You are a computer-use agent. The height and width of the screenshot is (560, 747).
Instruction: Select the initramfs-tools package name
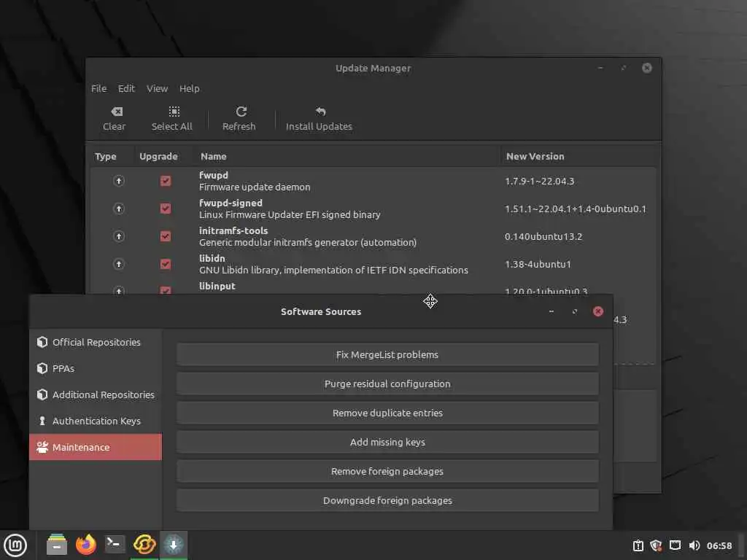pyautogui.click(x=233, y=230)
